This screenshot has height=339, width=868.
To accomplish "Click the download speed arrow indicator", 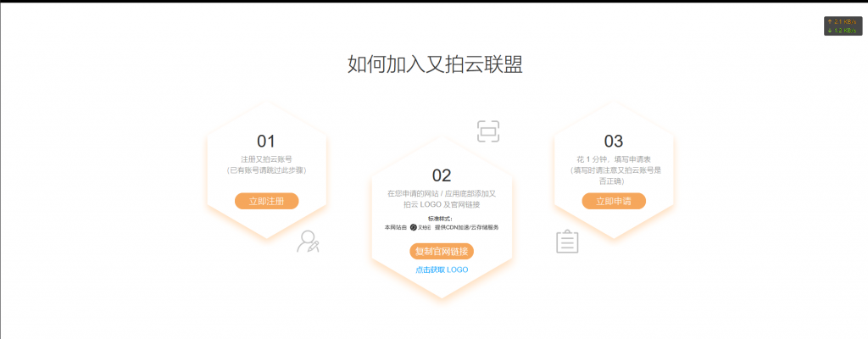I will pos(830,31).
